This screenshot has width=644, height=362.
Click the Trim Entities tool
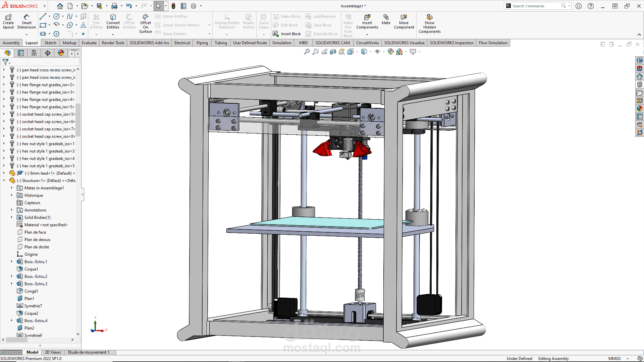[x=97, y=21]
